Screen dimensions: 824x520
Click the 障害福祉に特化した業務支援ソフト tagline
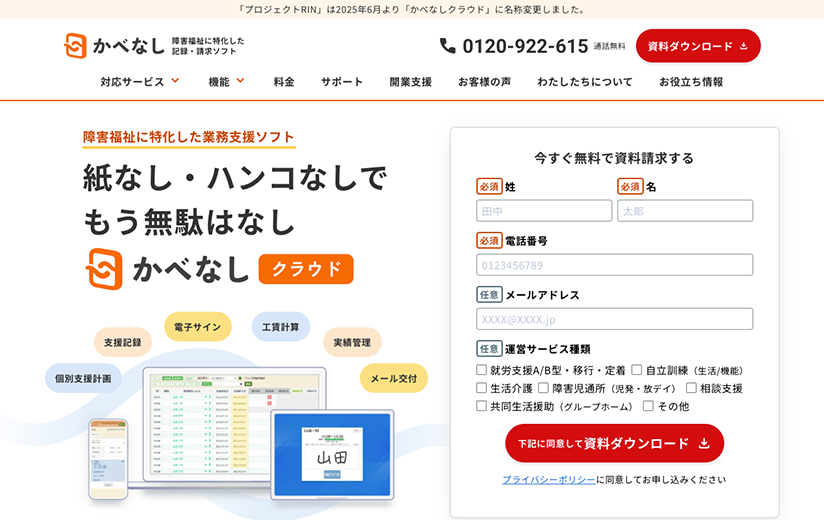tap(189, 137)
